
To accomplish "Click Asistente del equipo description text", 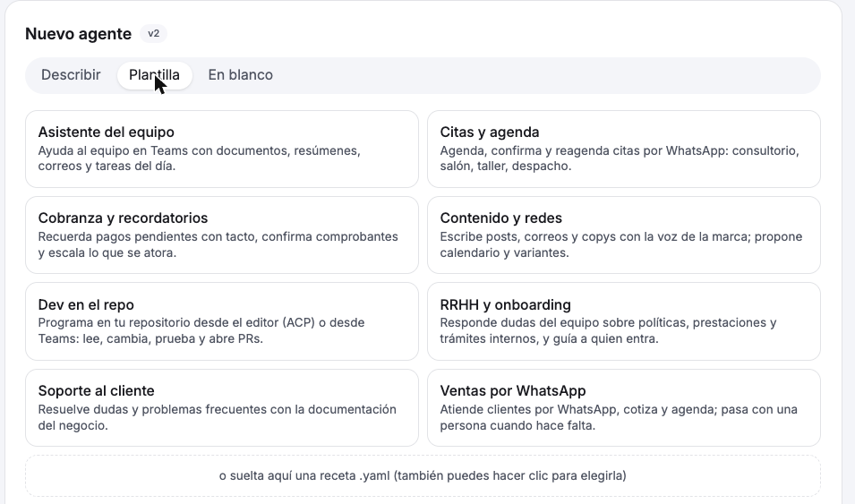I will click(200, 158).
